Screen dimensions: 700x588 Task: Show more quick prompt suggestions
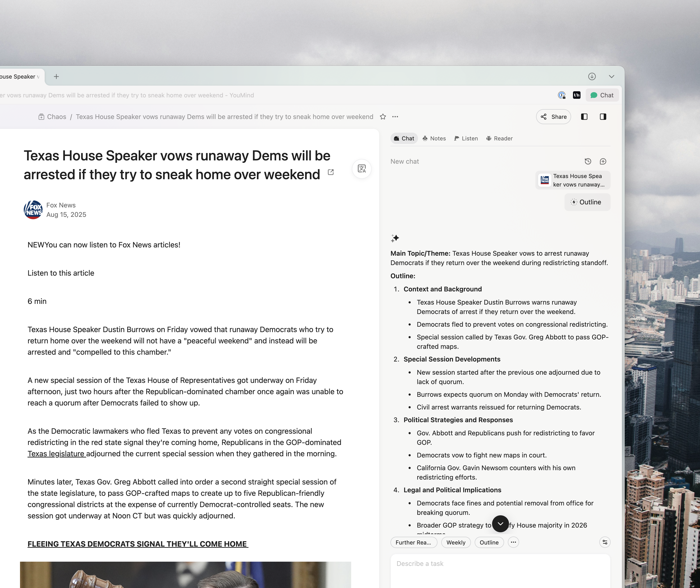click(513, 542)
